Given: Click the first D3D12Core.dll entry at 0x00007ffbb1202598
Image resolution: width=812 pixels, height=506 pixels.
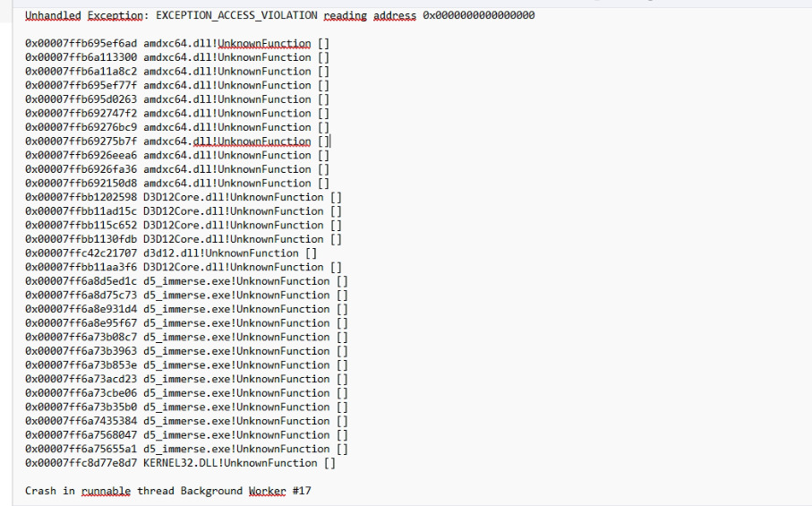Looking at the screenshot, I should tap(184, 198).
